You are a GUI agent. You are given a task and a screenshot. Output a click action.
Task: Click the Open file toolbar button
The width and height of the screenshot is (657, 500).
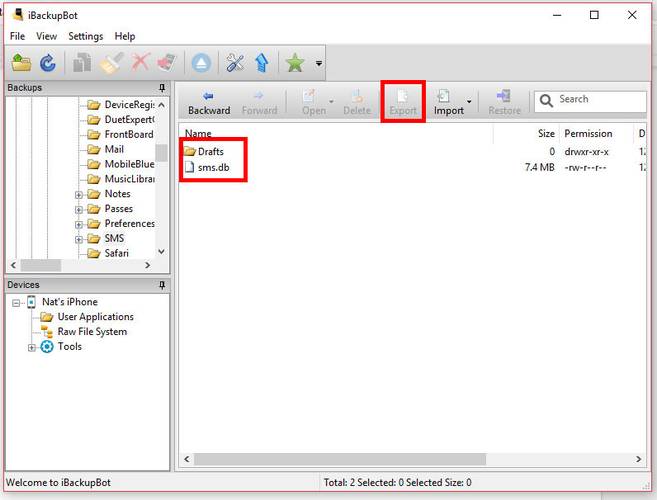[x=313, y=103]
